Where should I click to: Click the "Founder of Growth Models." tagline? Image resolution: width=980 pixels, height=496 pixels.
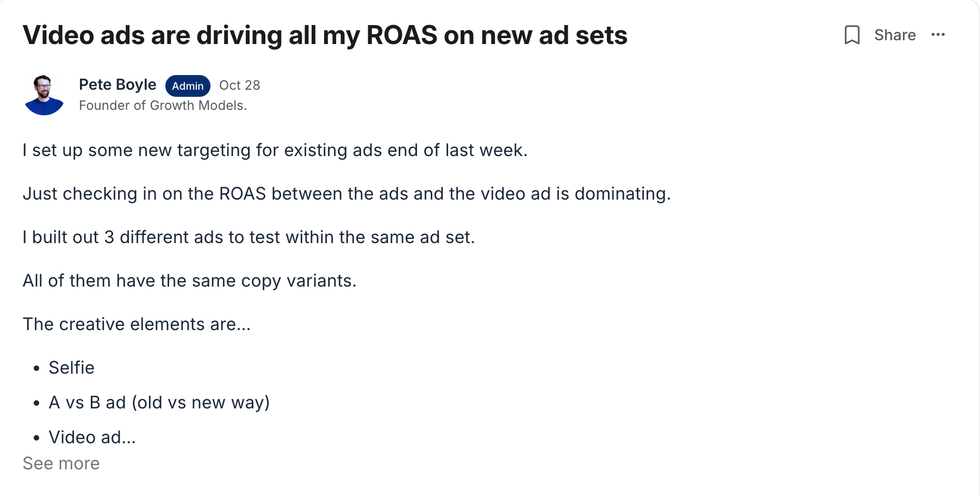163,106
